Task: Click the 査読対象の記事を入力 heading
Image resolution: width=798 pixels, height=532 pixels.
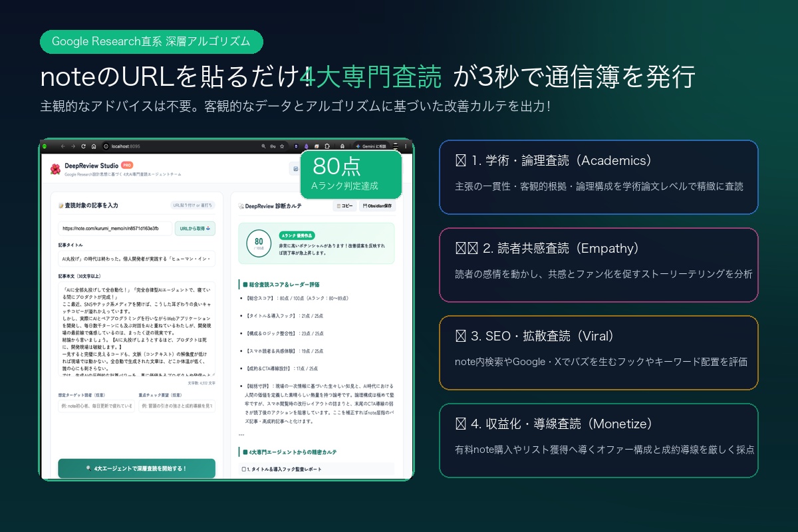Action: [88, 205]
